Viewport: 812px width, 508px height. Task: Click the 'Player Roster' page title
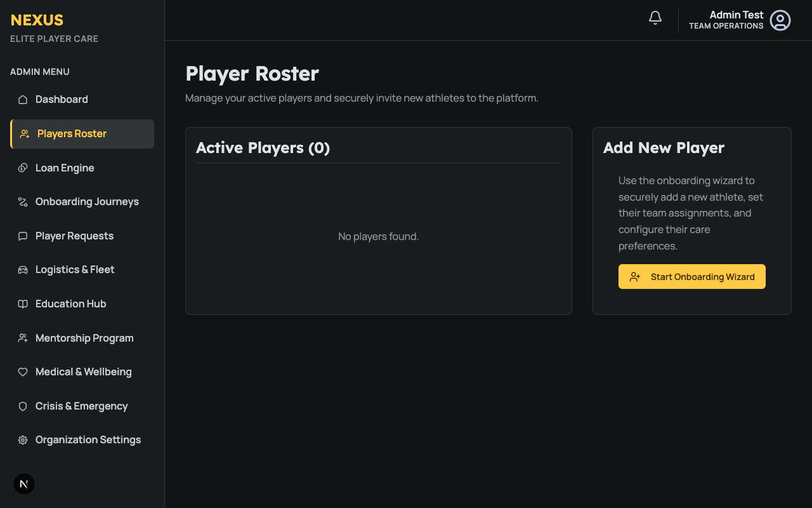coord(252,74)
